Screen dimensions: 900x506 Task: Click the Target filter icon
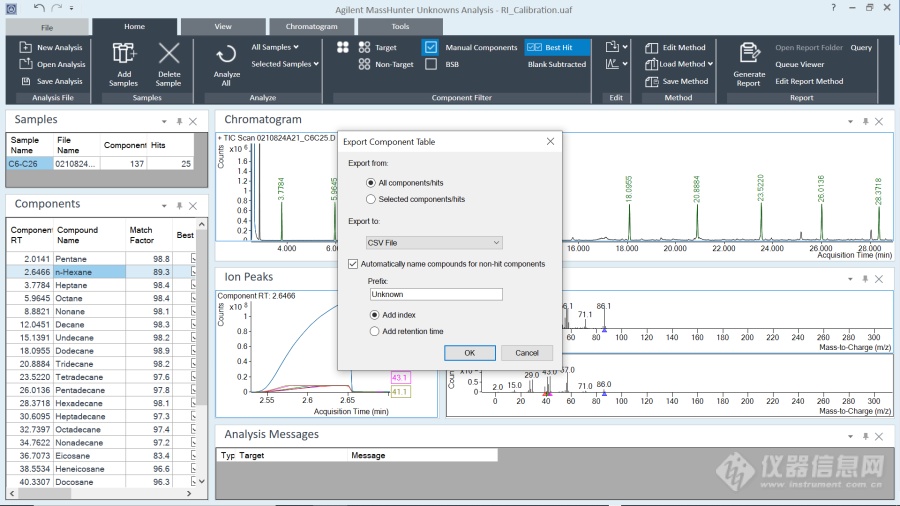click(x=364, y=47)
